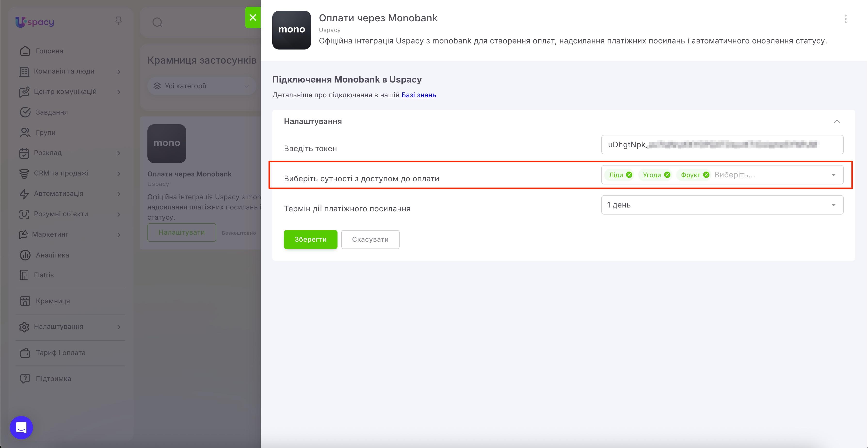Click the Розумні об'єкти scan icon
Screen dimensions: 868x448
(24, 214)
